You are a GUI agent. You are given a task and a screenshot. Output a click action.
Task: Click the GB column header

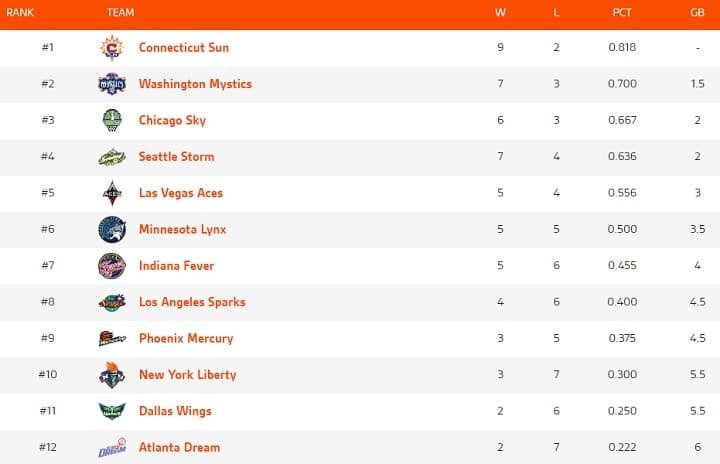pos(697,12)
